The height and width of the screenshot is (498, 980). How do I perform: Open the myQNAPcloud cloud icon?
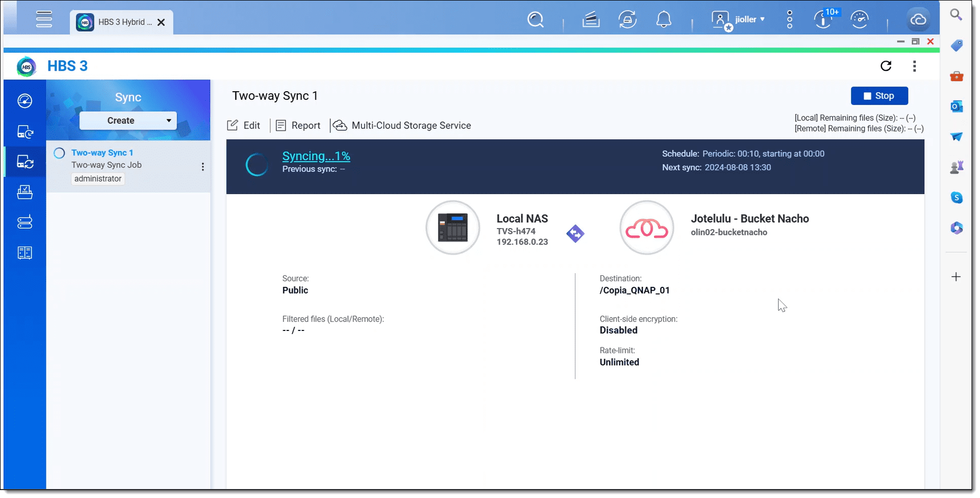pyautogui.click(x=918, y=20)
